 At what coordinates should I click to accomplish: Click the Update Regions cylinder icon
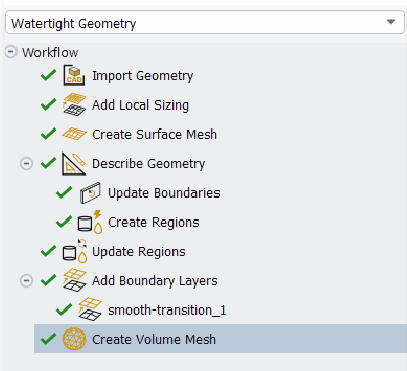tap(75, 251)
